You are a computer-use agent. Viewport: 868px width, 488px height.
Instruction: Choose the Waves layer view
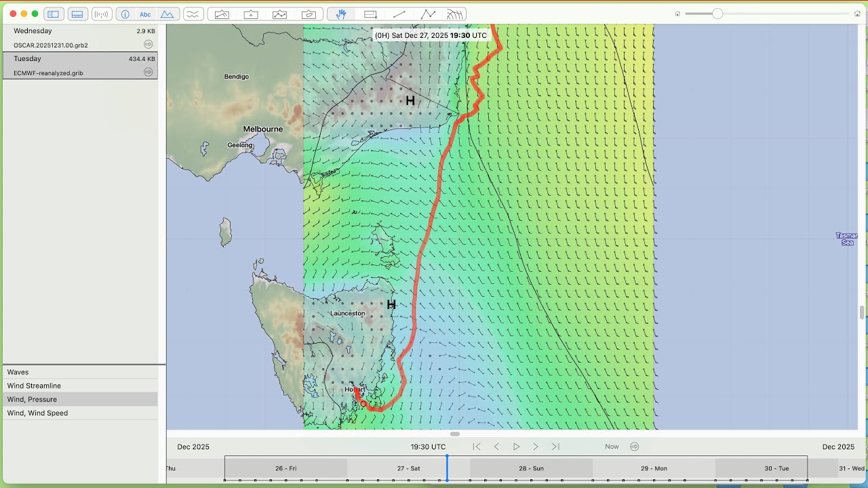point(80,372)
